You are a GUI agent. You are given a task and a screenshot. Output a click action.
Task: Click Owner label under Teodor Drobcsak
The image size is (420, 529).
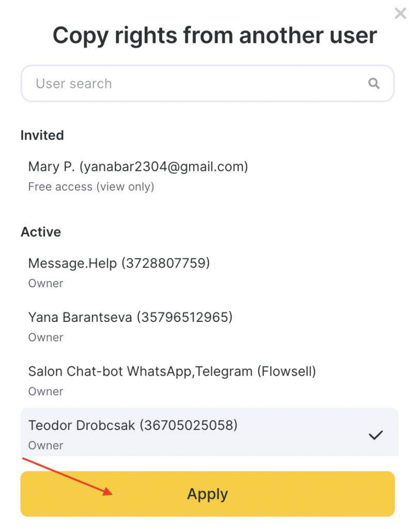tap(45, 445)
